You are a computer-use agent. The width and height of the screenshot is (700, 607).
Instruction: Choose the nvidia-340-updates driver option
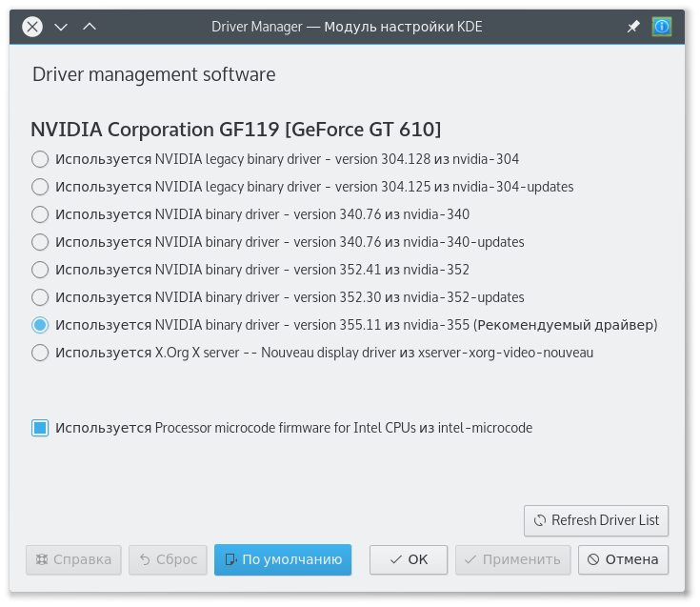(x=40, y=242)
